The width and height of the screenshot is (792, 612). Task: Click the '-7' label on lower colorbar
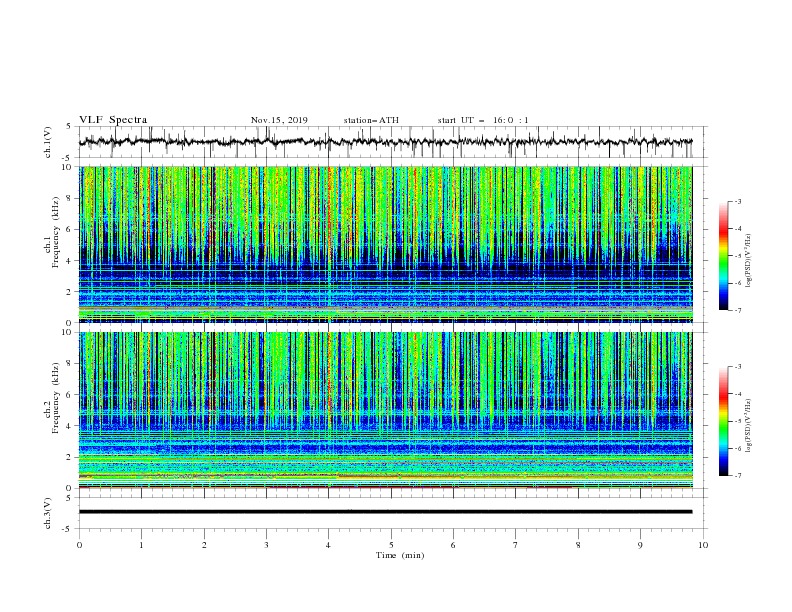tap(738, 475)
